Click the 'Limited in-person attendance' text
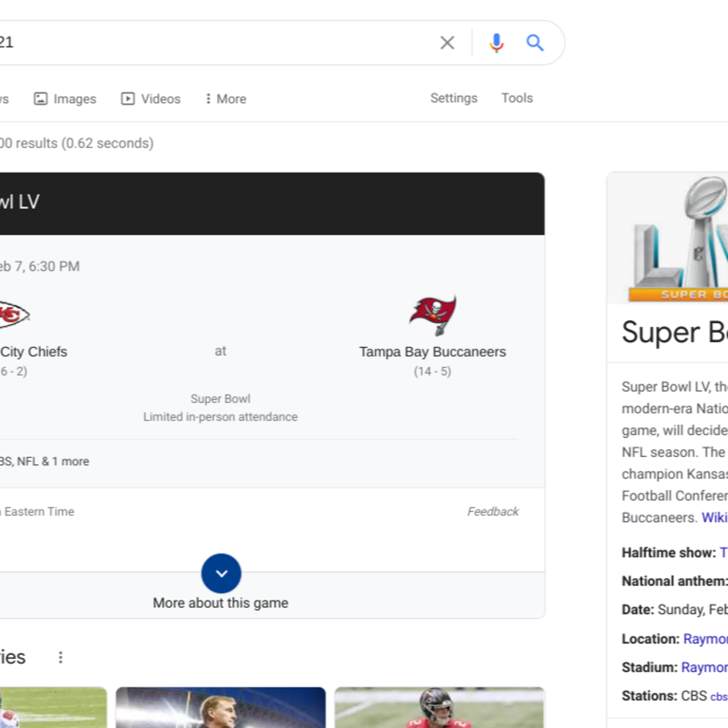The width and height of the screenshot is (728, 728). click(220, 417)
